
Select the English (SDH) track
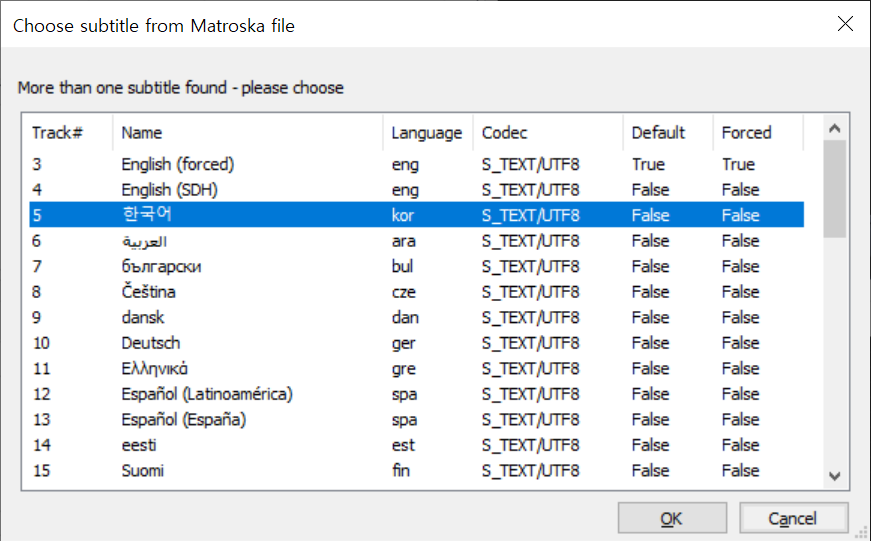417,189
